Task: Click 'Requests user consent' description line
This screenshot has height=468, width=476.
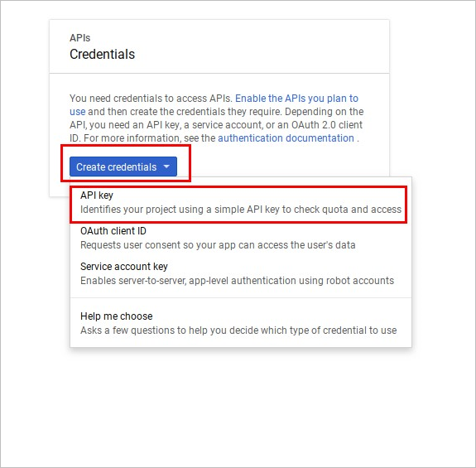Action: click(218, 245)
